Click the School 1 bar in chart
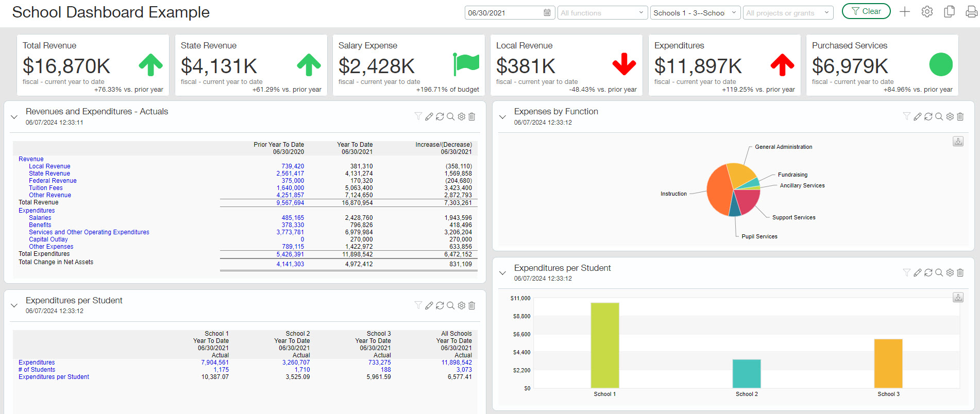 click(x=604, y=345)
